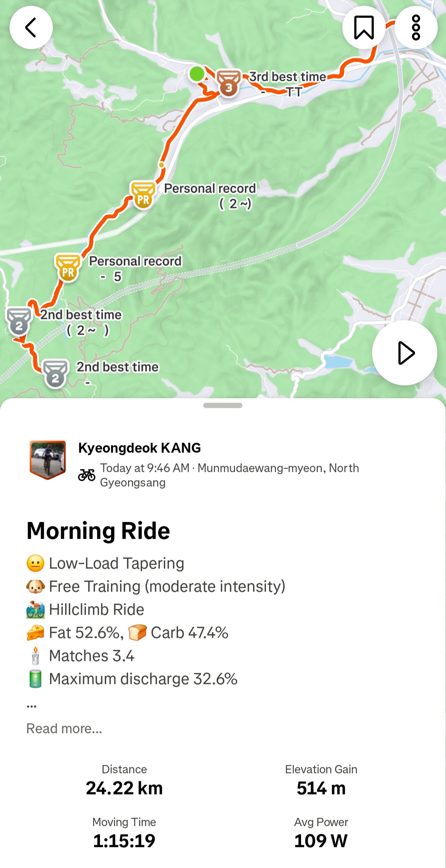This screenshot has width=446, height=868.
Task: Bookmark this activity
Action: (x=364, y=28)
